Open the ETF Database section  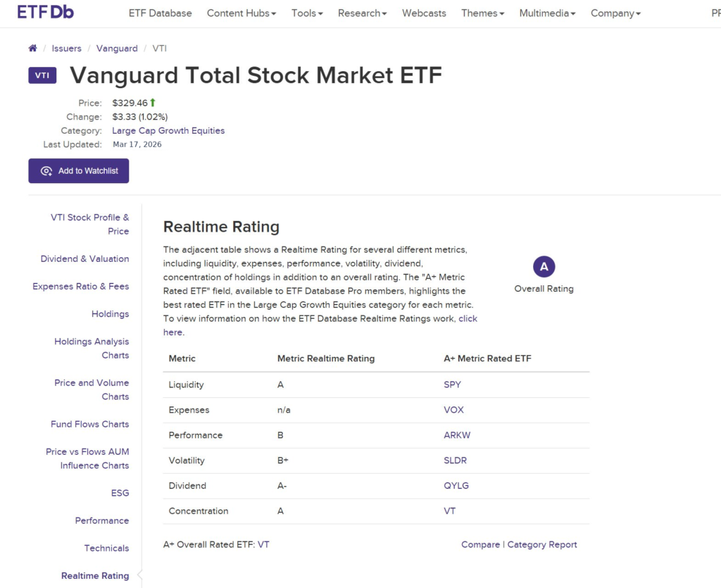click(160, 13)
